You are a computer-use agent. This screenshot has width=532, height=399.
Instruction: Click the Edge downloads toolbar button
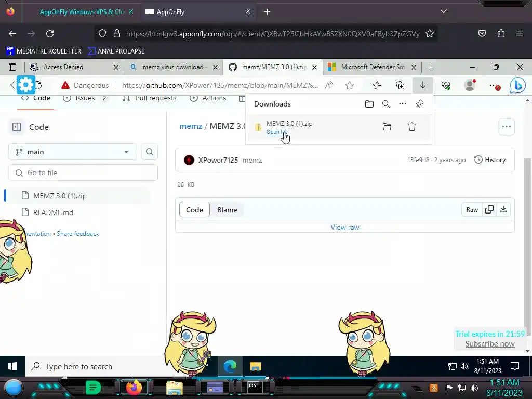pyautogui.click(x=423, y=86)
